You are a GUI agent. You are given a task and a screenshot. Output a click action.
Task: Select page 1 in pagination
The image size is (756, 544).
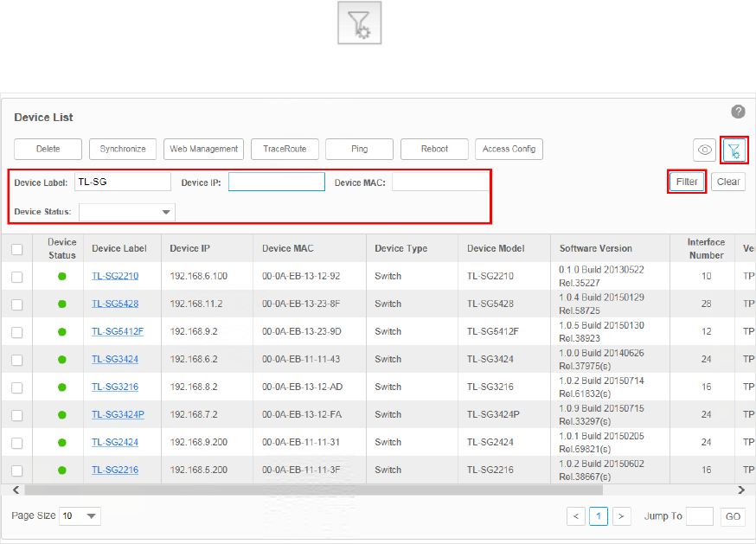[599, 516]
